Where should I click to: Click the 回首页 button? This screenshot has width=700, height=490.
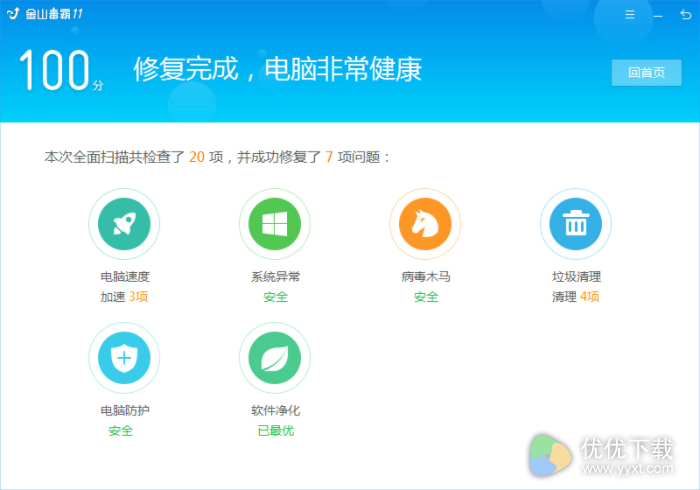(646, 72)
